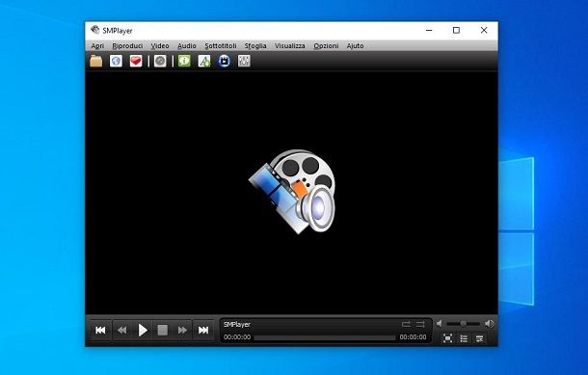Click the playback seek bar
Image resolution: width=588 pixels, height=375 pixels.
pos(325,337)
